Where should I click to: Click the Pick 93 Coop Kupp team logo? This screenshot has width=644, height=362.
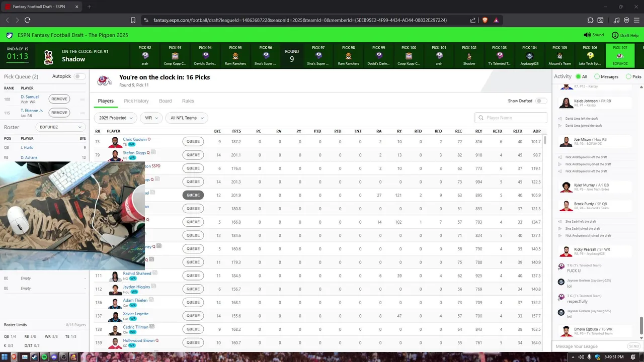(x=175, y=56)
